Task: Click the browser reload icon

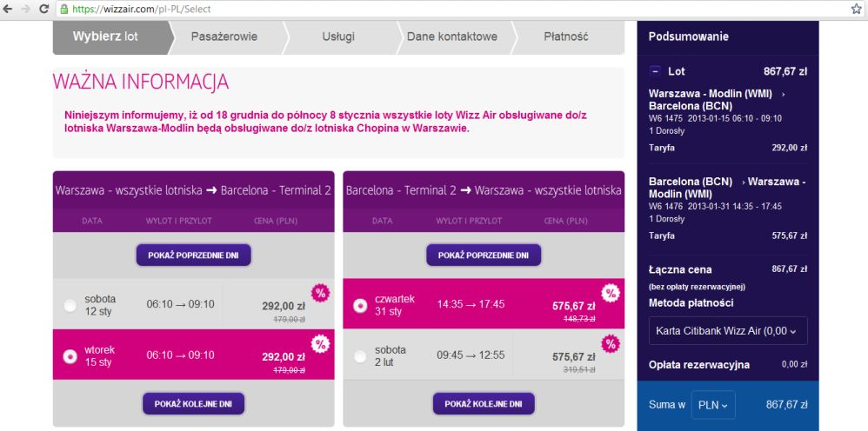Action: [43, 9]
